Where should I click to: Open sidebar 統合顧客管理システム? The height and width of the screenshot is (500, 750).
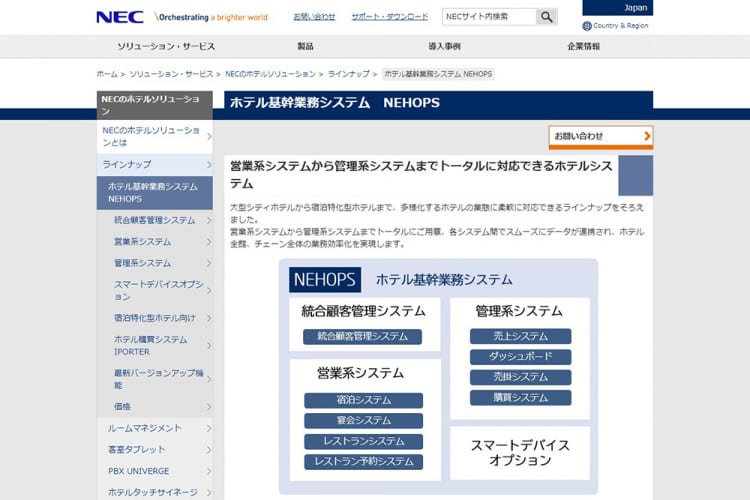(154, 220)
